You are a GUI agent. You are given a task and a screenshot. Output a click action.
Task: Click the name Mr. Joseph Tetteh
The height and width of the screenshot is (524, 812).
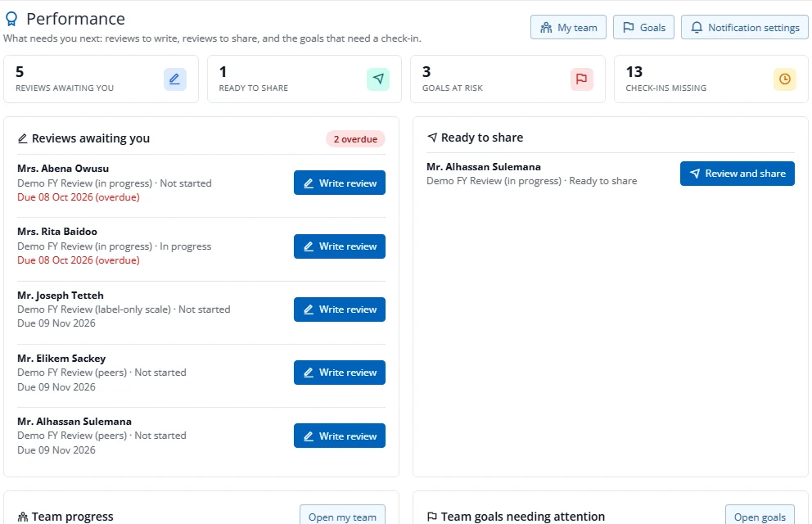click(x=61, y=295)
